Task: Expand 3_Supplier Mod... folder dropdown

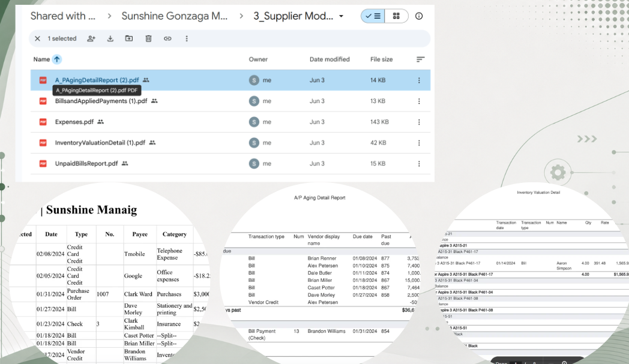Action: pyautogui.click(x=341, y=16)
